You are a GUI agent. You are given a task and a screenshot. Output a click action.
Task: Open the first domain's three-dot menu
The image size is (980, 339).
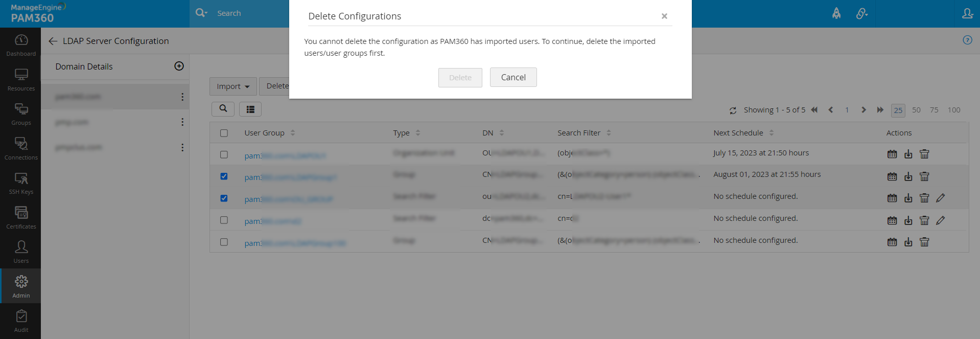pyautogui.click(x=182, y=97)
